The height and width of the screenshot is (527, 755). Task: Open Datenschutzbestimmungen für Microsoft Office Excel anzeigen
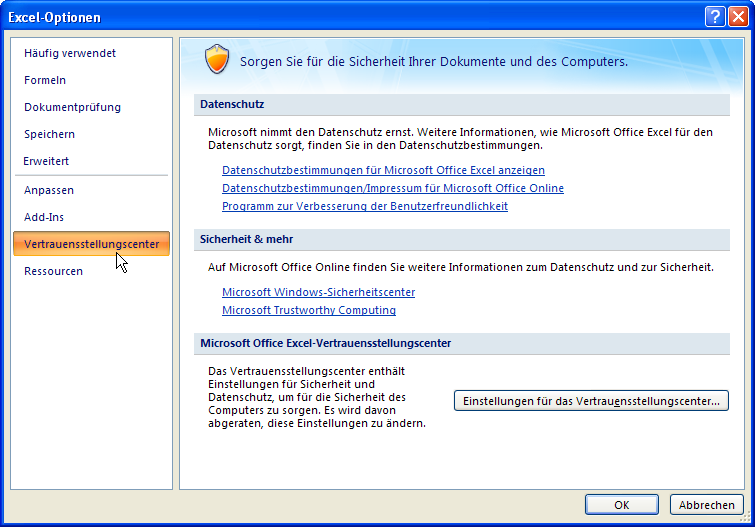(383, 171)
